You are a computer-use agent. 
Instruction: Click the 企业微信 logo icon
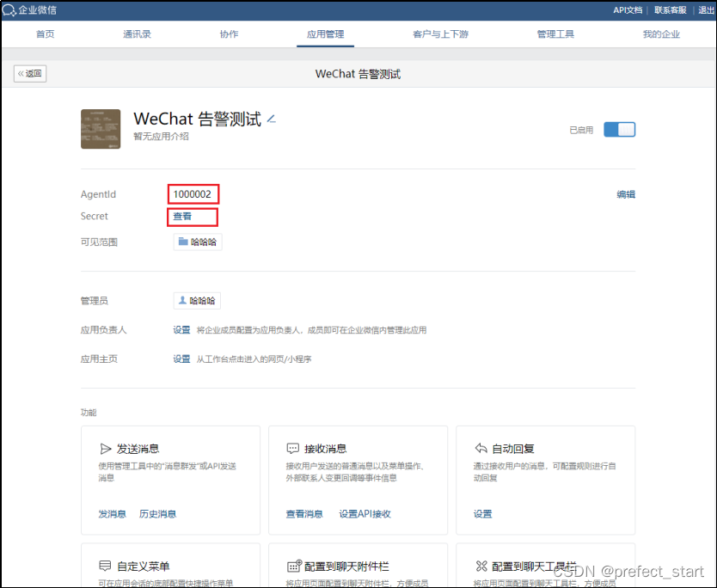click(9, 9)
